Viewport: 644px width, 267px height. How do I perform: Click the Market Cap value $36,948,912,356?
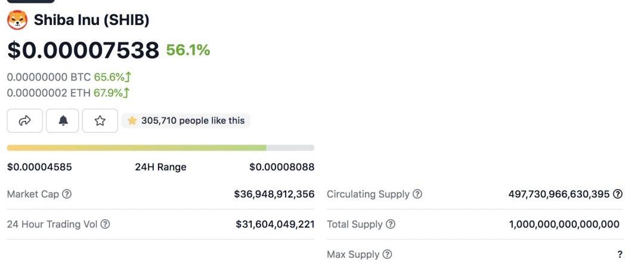[x=274, y=194]
